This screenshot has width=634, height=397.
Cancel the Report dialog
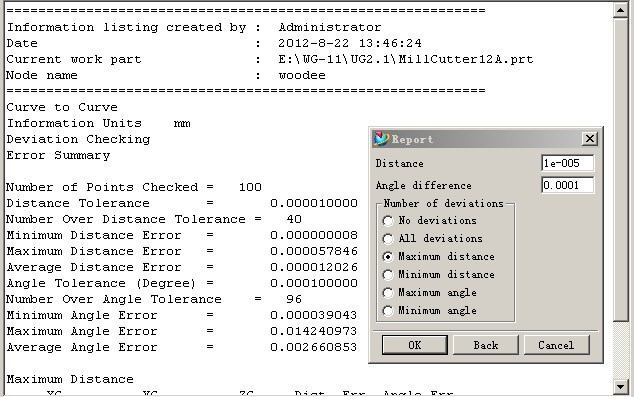click(x=556, y=345)
